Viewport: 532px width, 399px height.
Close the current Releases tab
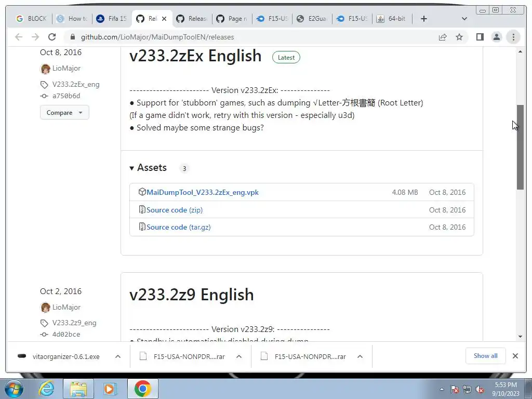(x=164, y=19)
